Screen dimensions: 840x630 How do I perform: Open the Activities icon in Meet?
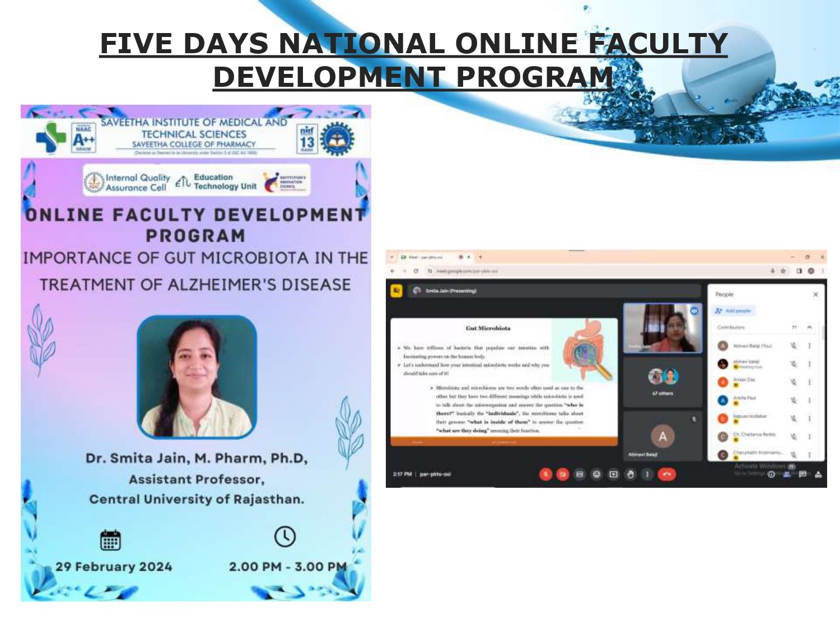(x=818, y=474)
